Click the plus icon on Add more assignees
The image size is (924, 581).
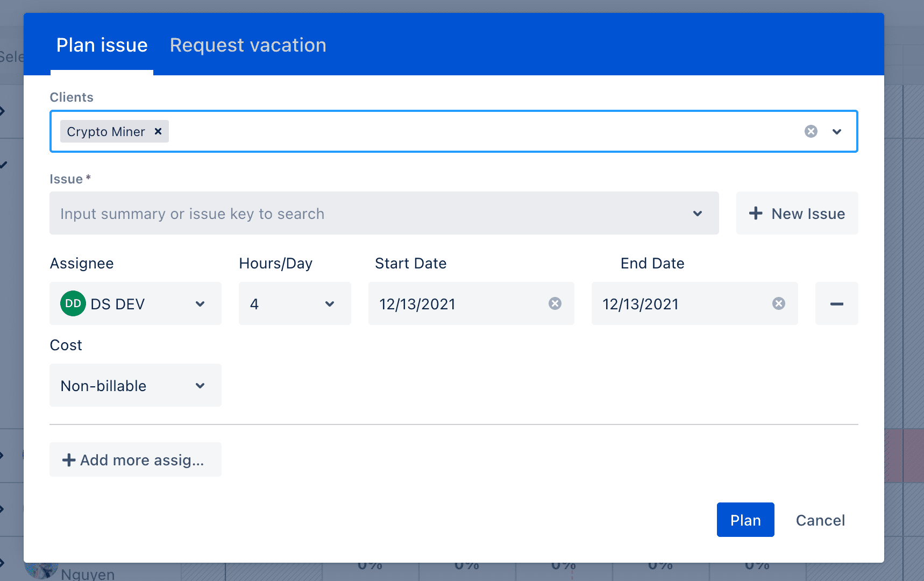tap(68, 460)
